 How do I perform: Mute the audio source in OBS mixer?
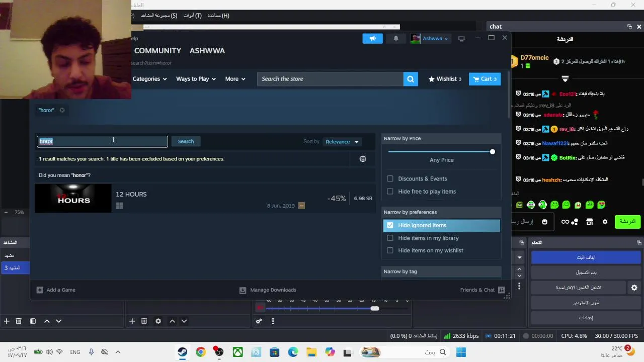[x=260, y=308]
